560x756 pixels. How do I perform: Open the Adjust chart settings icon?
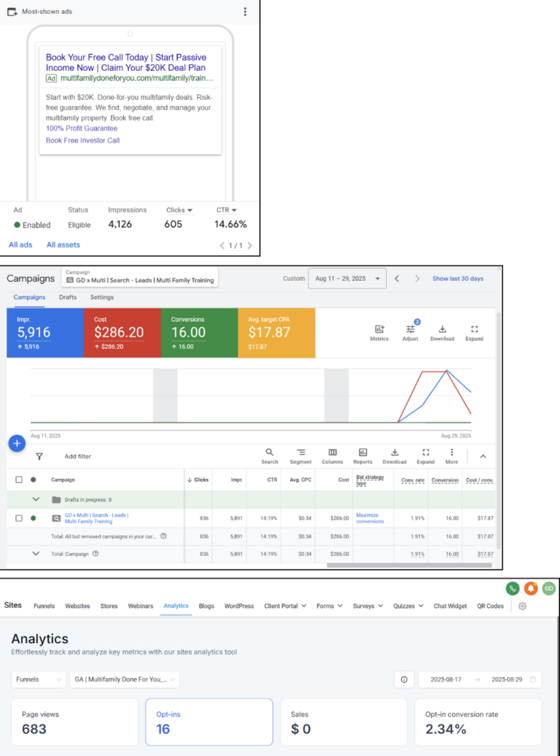coord(411,332)
